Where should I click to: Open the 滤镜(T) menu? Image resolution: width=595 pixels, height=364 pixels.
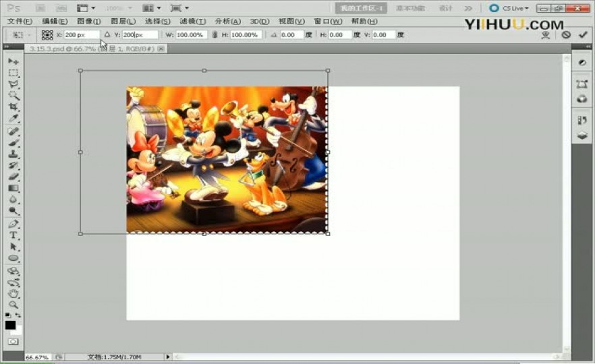[193, 22]
